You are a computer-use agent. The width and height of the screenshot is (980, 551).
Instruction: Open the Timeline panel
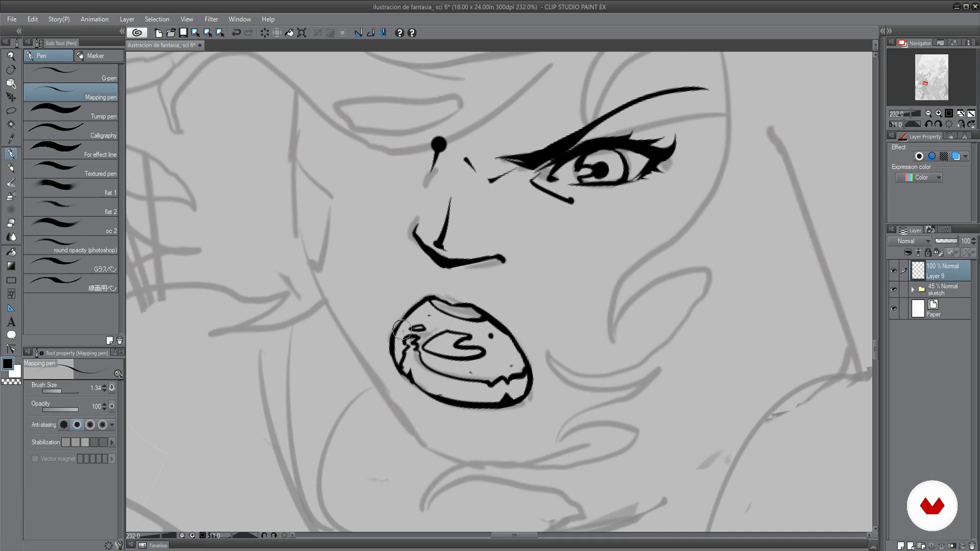[153, 545]
